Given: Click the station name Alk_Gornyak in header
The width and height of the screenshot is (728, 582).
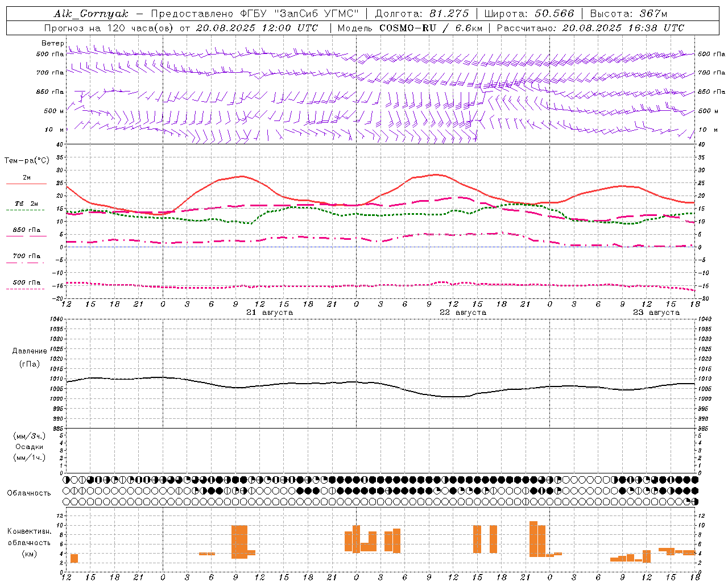Looking at the screenshot, I should (91, 14).
